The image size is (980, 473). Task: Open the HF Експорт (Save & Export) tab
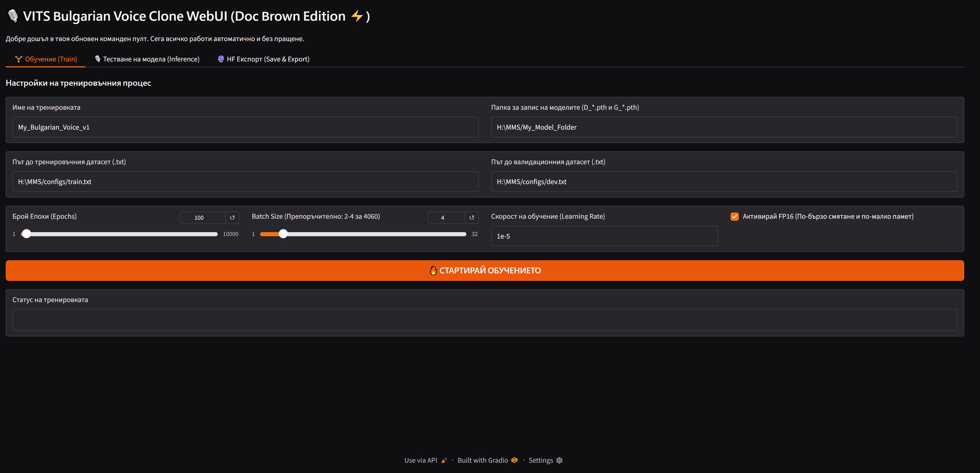tap(263, 59)
